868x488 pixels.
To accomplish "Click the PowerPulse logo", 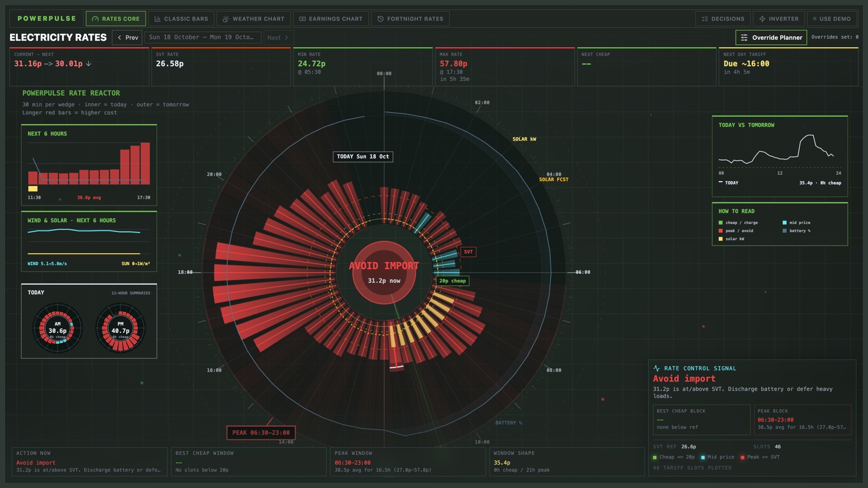I will (47, 18).
